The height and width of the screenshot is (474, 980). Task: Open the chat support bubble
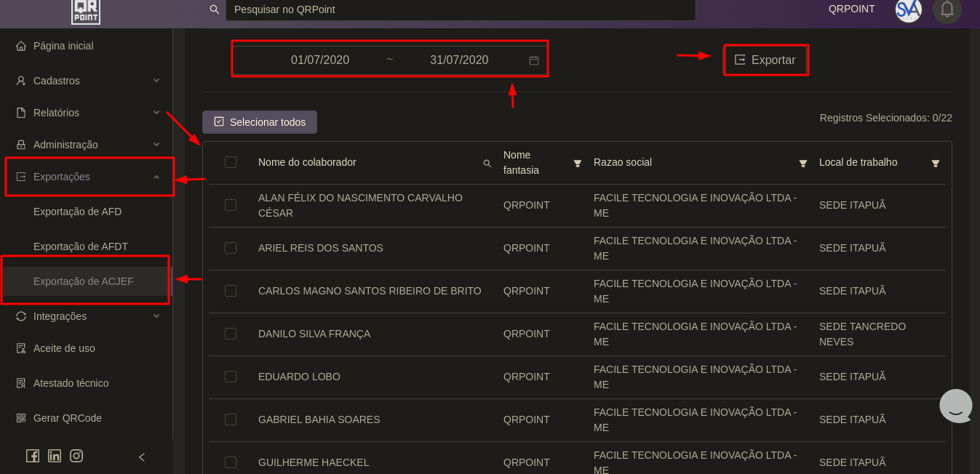click(x=955, y=406)
